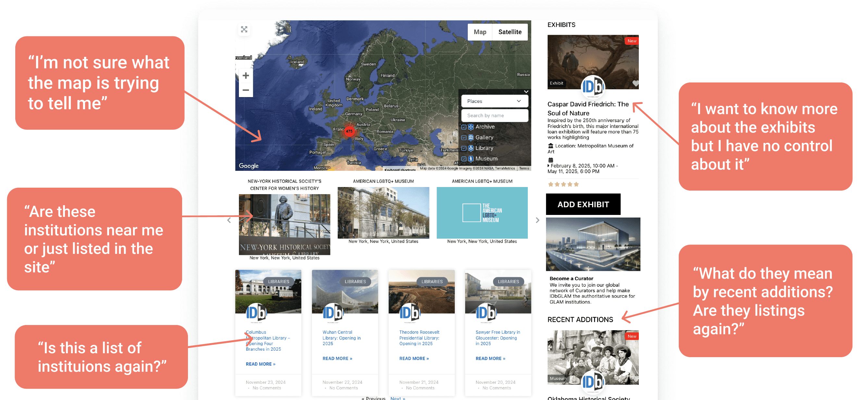Click the ADD EXHIBIT button
Screen dimensions: 868x400
(583, 204)
